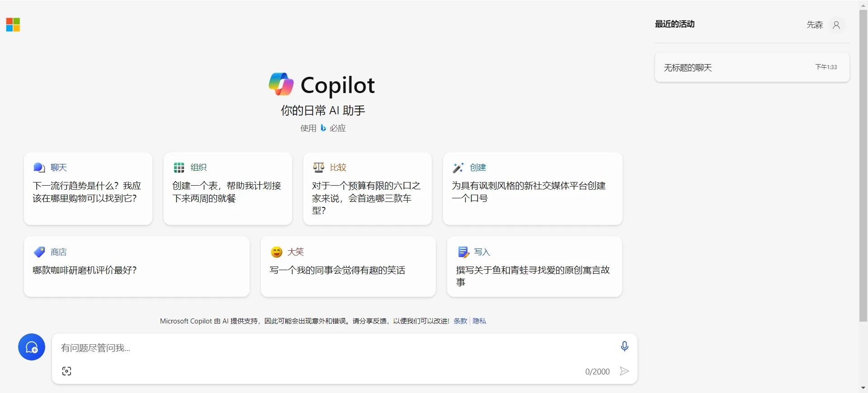Click the 比较 category label

tap(338, 168)
